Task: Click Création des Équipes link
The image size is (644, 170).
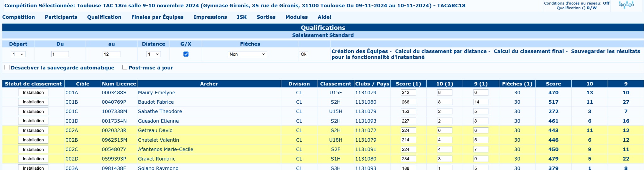Action: pos(360,51)
